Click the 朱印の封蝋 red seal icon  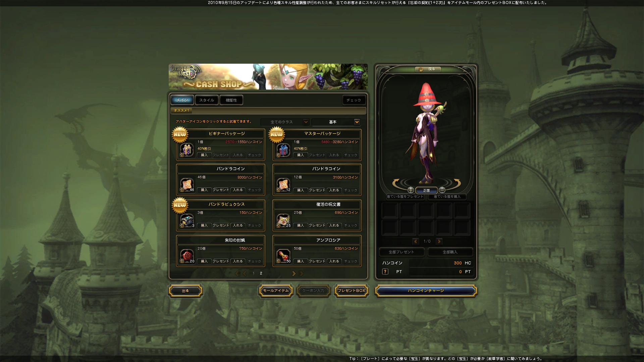pyautogui.click(x=187, y=256)
